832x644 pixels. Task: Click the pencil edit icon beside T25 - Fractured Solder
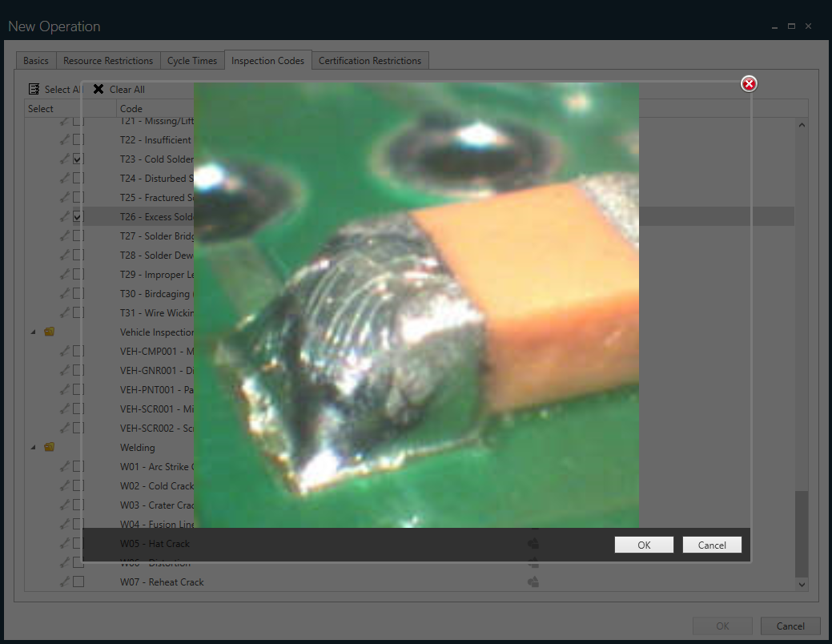pyautogui.click(x=65, y=196)
